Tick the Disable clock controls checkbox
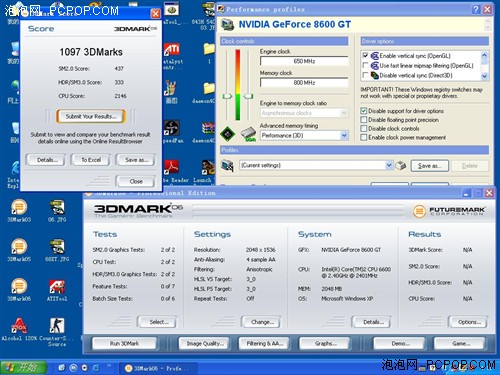 [x=364, y=128]
